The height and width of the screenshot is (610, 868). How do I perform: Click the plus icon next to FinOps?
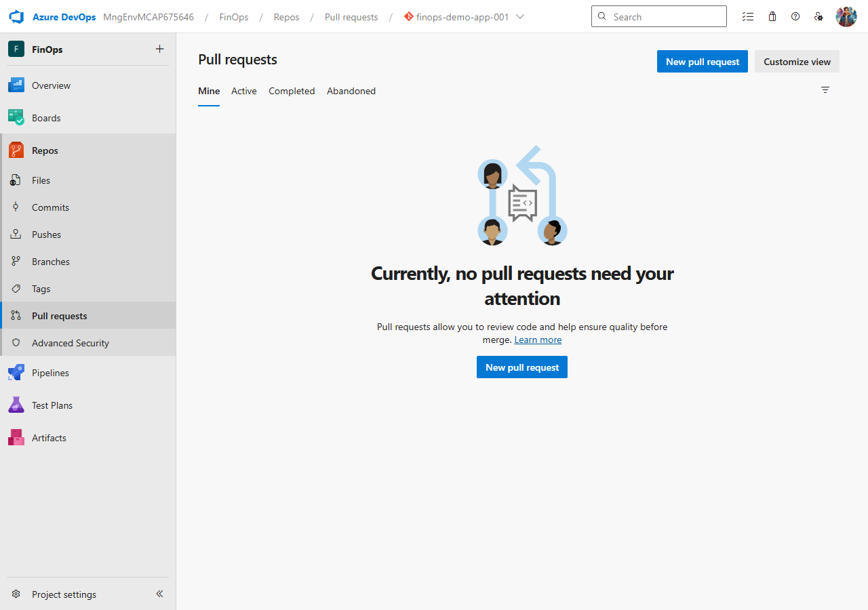pos(159,49)
